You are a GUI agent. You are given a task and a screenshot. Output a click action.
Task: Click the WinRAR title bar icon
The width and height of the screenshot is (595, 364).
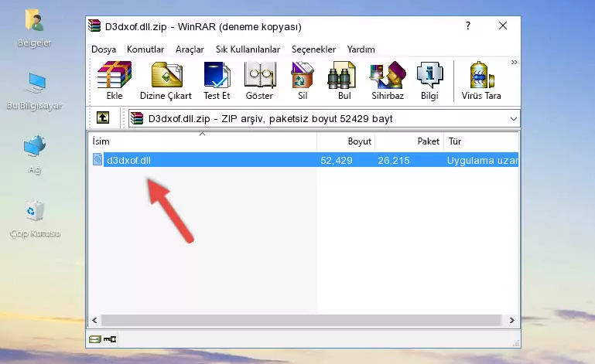pos(94,26)
